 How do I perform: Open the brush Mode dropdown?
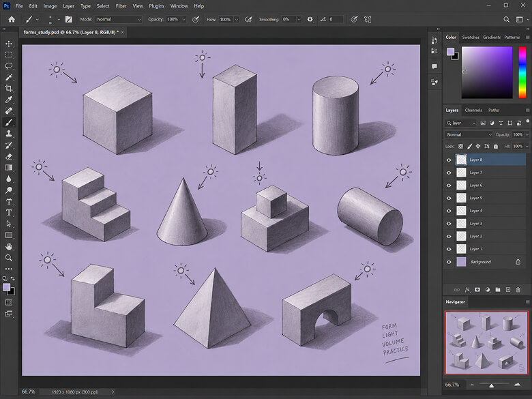tap(118, 19)
